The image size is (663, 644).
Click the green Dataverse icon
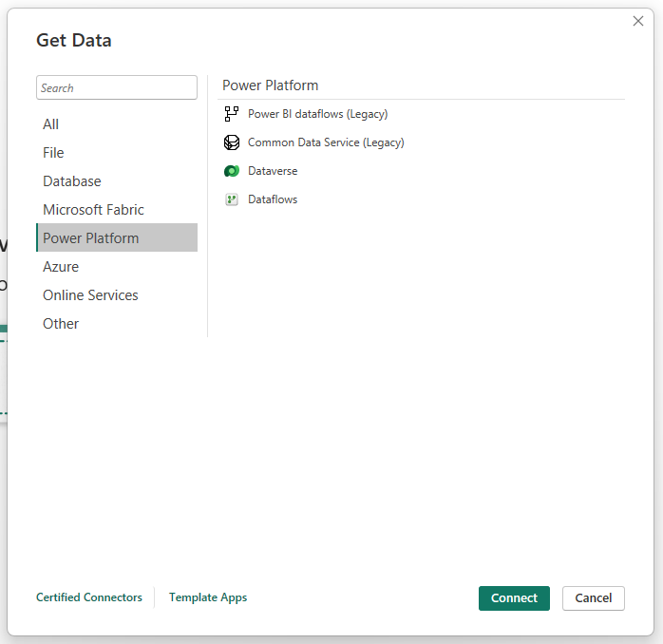pyautogui.click(x=231, y=171)
